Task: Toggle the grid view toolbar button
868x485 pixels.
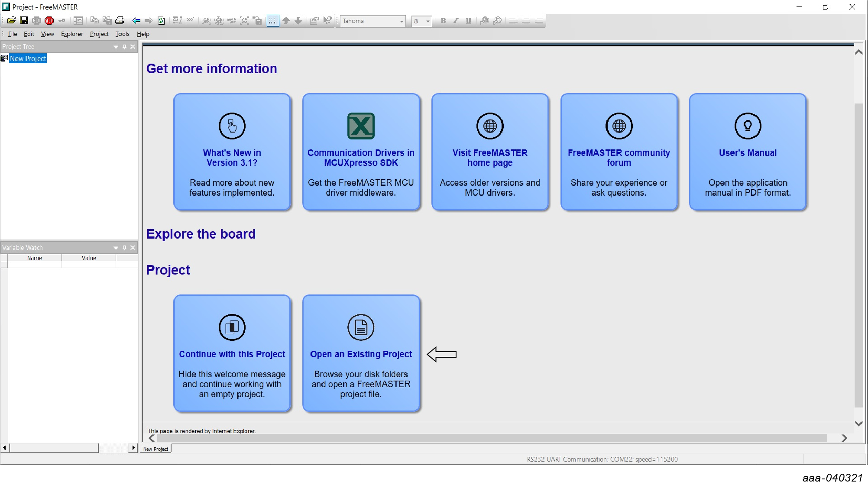Action: [x=272, y=20]
